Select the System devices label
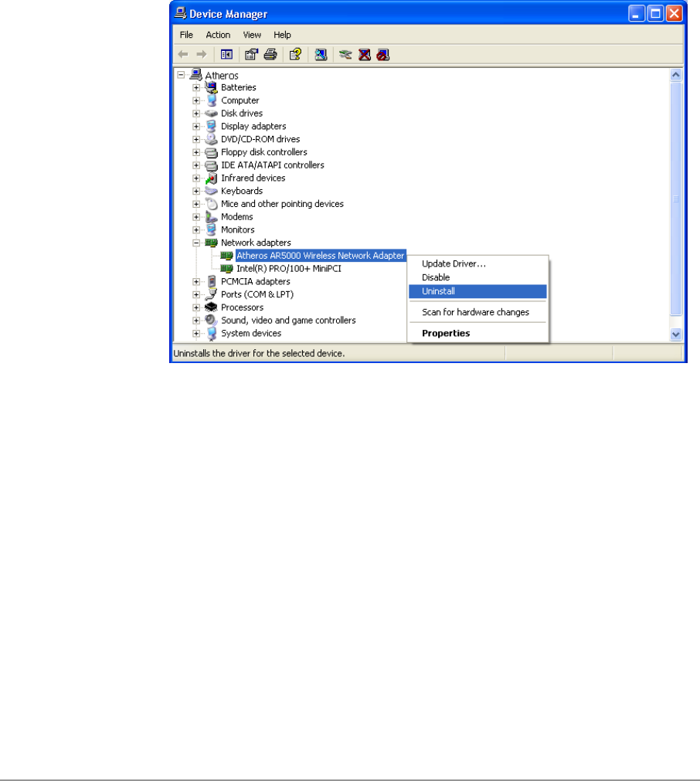 click(x=251, y=333)
